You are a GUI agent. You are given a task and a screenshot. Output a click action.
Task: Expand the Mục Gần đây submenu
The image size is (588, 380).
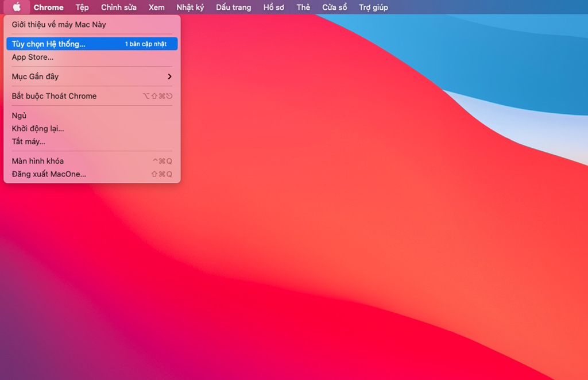click(x=92, y=76)
